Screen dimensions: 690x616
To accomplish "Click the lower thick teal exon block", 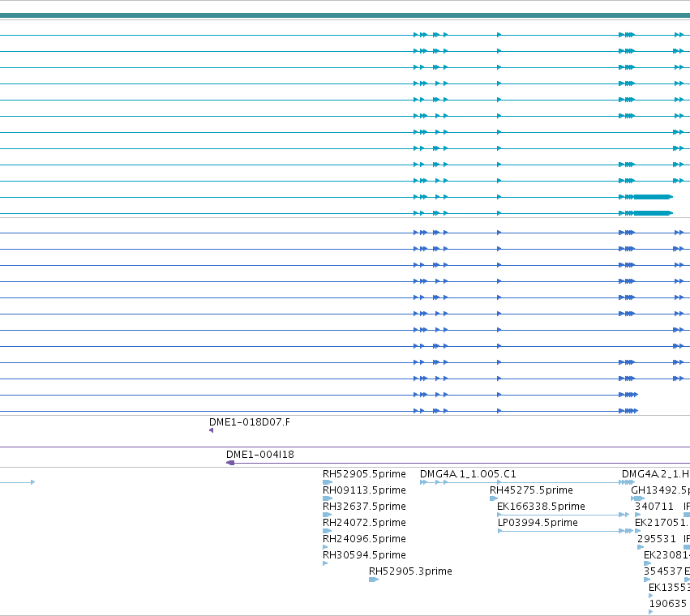I will (x=654, y=213).
